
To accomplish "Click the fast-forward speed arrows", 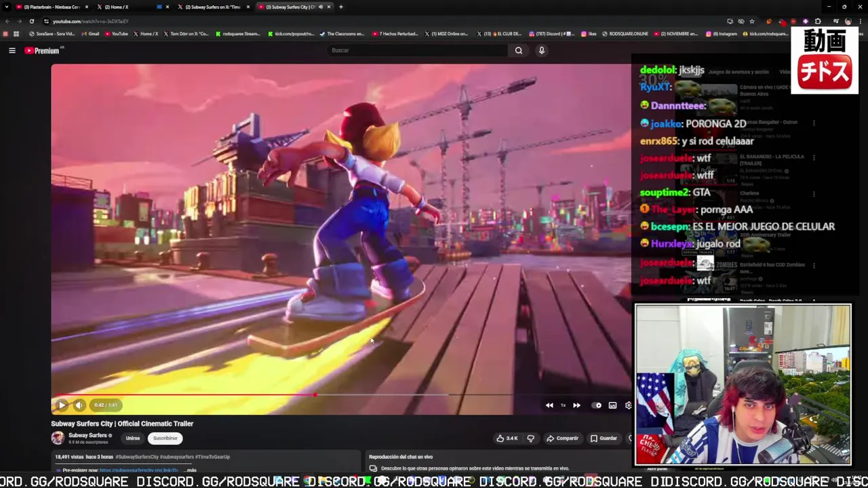I will (x=576, y=405).
